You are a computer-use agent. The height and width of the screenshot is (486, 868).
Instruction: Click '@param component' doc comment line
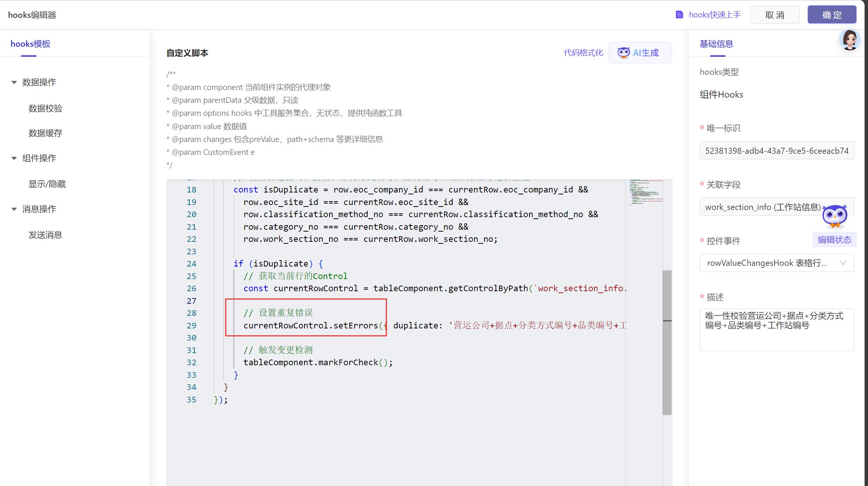[x=249, y=87]
